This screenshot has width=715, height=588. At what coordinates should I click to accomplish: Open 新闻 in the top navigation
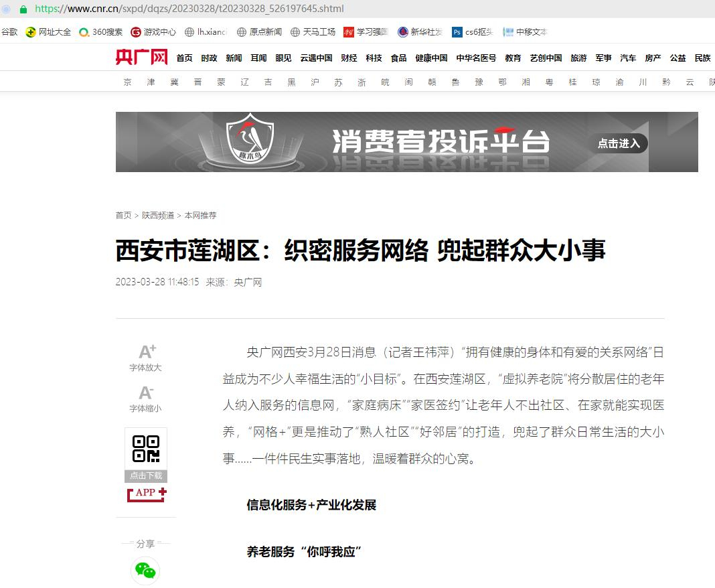234,58
